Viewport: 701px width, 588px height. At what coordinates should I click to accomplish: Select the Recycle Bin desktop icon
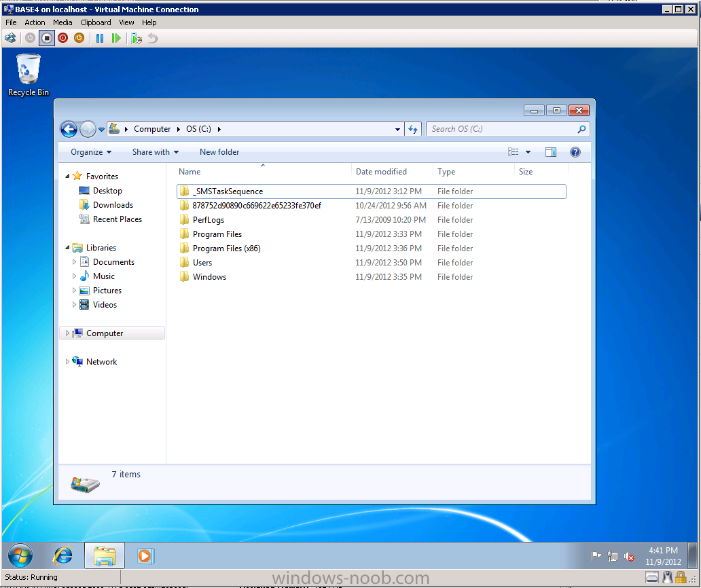pos(28,75)
